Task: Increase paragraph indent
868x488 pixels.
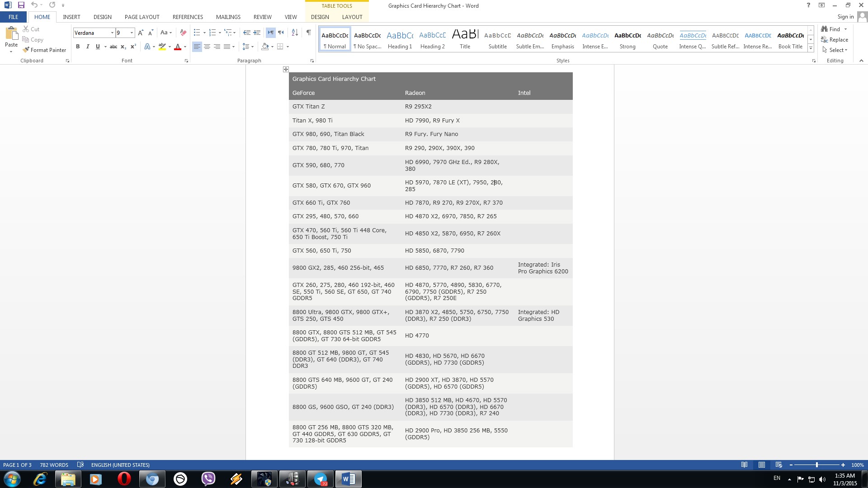Action: 257,33
